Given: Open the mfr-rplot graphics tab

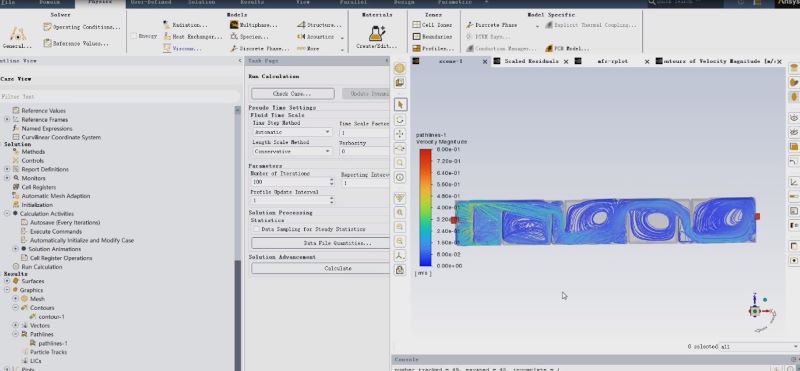Looking at the screenshot, I should point(612,61).
